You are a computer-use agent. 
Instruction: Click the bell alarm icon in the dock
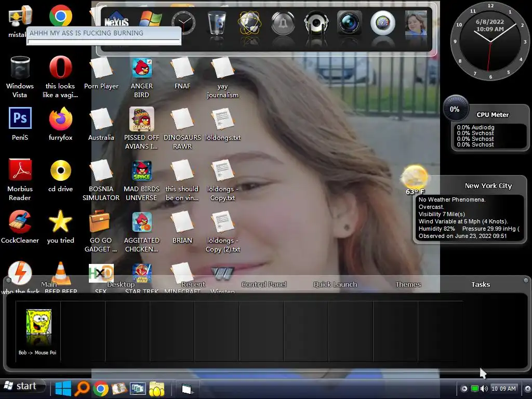pyautogui.click(x=283, y=23)
